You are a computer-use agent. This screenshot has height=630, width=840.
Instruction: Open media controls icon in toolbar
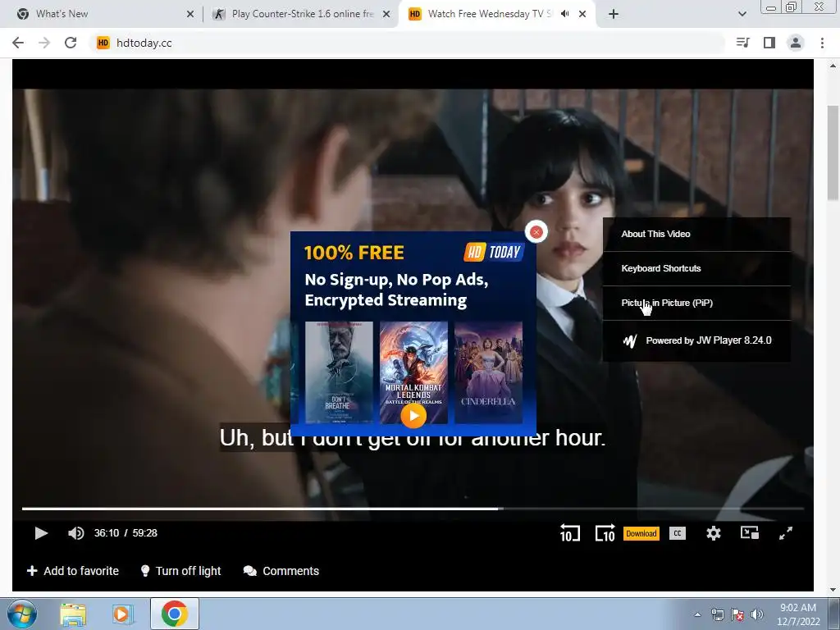[743, 43]
